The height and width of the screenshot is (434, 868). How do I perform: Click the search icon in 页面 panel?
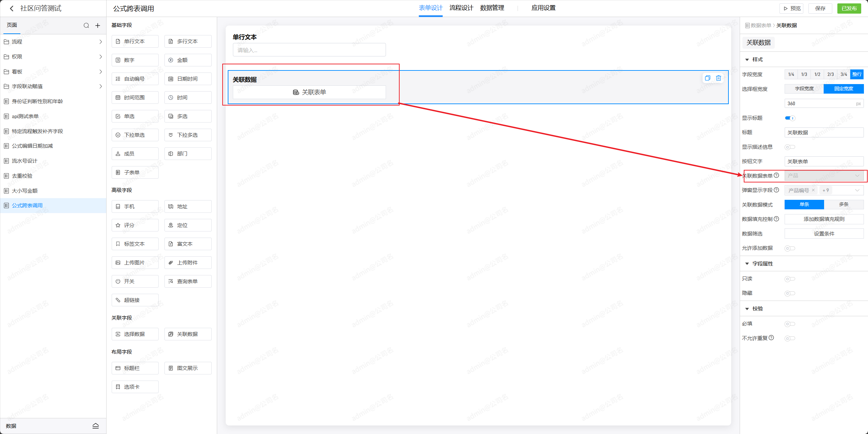tap(86, 26)
